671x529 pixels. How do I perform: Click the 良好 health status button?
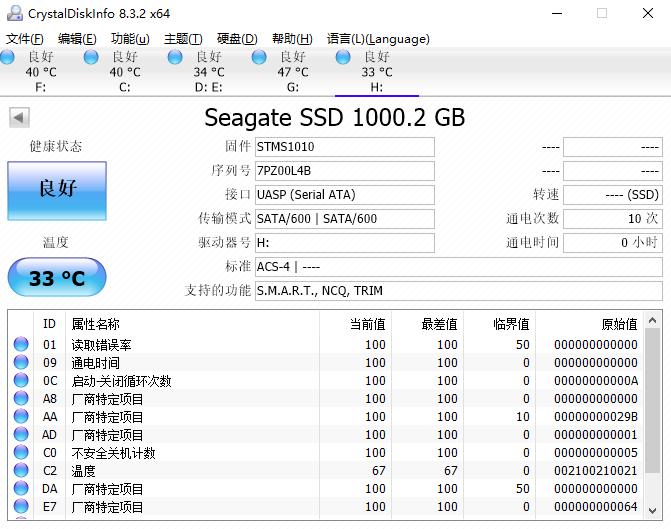tap(57, 191)
